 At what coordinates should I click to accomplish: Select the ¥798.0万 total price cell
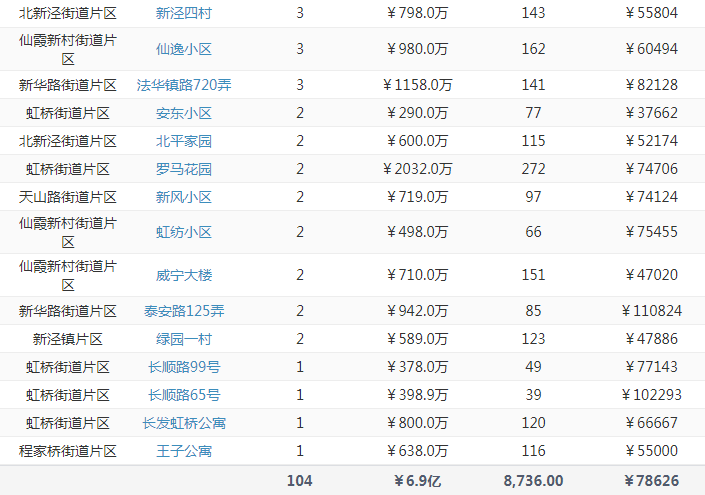[417, 13]
